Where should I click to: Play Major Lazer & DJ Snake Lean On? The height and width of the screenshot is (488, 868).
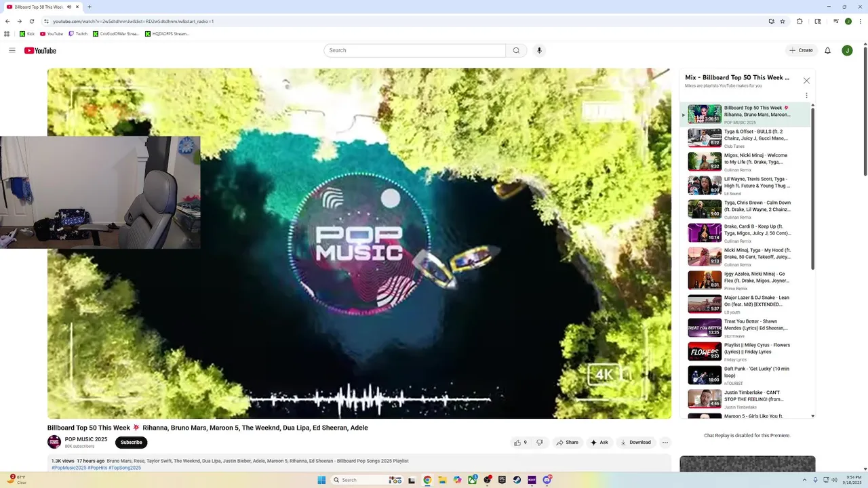(746, 304)
